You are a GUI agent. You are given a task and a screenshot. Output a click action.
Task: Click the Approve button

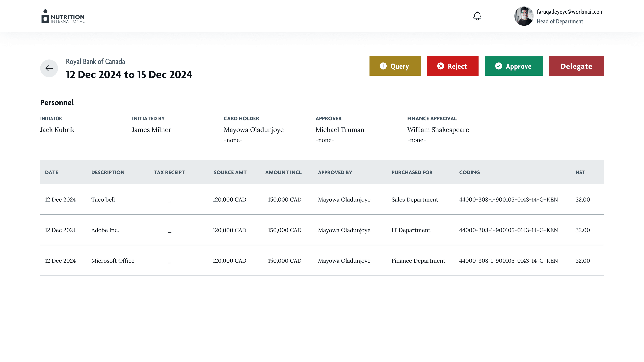[x=514, y=66]
